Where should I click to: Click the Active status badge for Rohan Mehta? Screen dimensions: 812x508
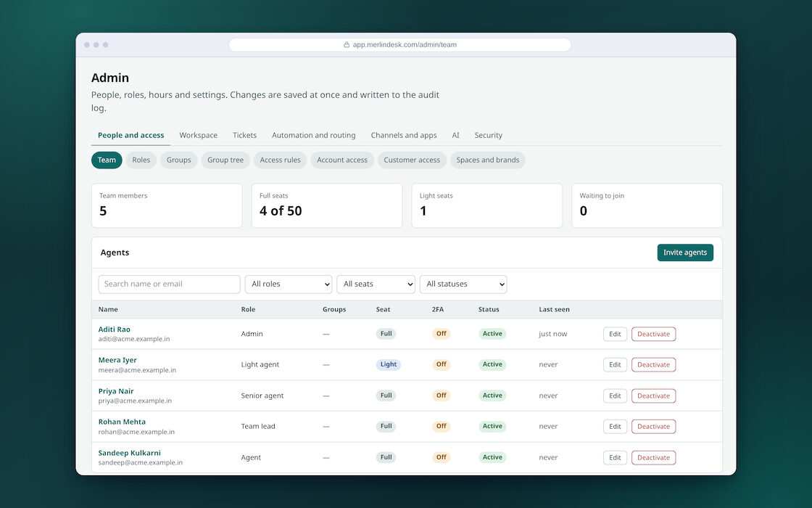(492, 426)
